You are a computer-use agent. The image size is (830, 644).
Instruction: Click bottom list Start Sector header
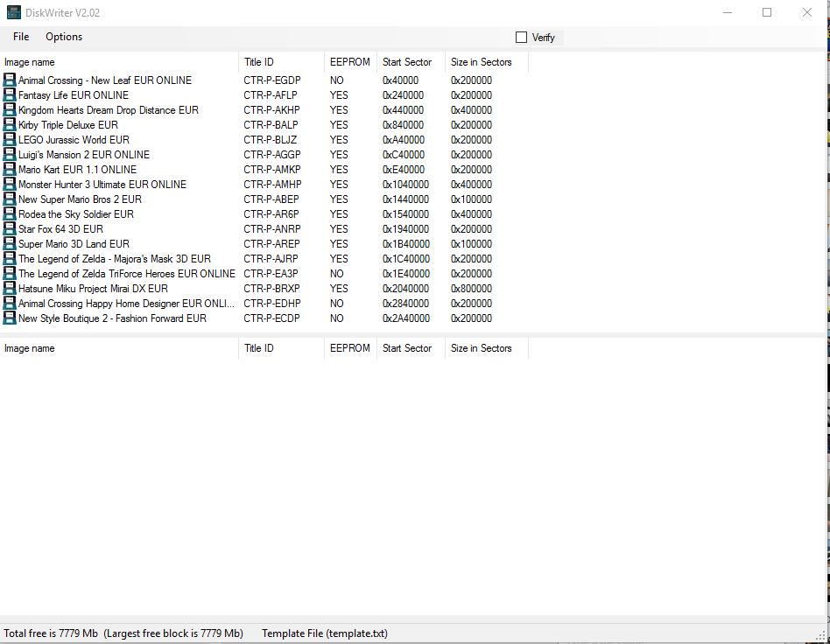click(411, 348)
